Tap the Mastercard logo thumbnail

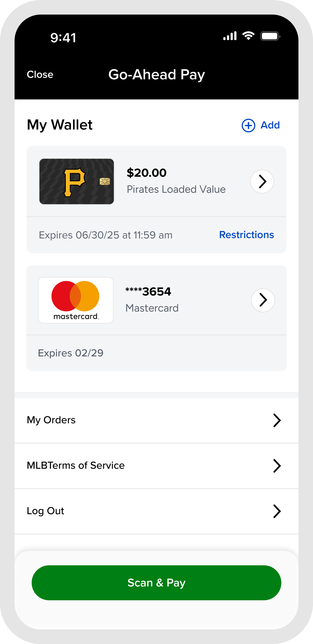(x=76, y=300)
